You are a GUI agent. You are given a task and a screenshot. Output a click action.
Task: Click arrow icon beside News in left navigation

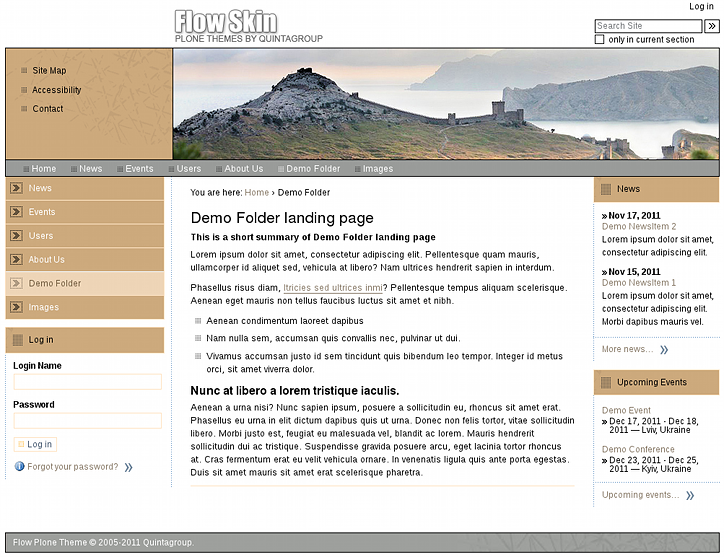[17, 188]
